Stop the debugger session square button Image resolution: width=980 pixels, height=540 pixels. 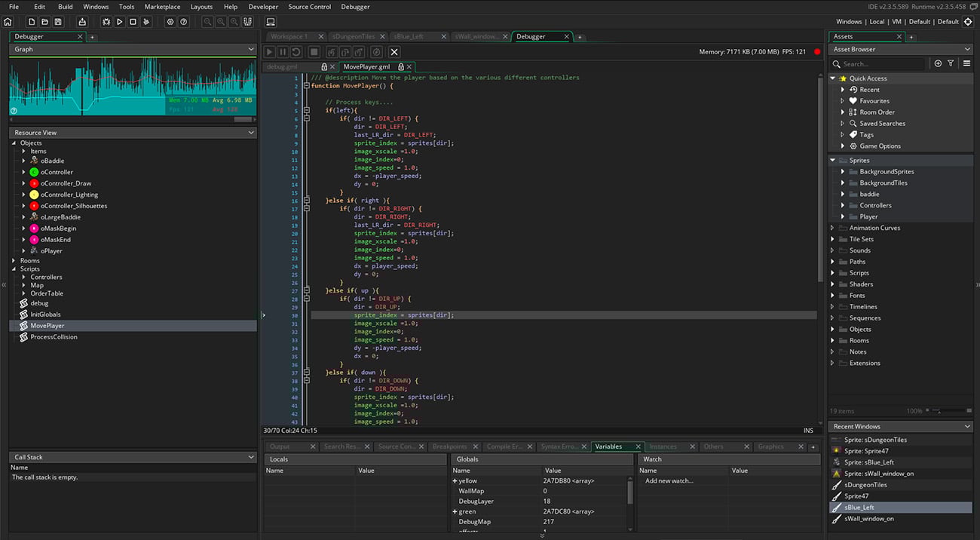314,52
